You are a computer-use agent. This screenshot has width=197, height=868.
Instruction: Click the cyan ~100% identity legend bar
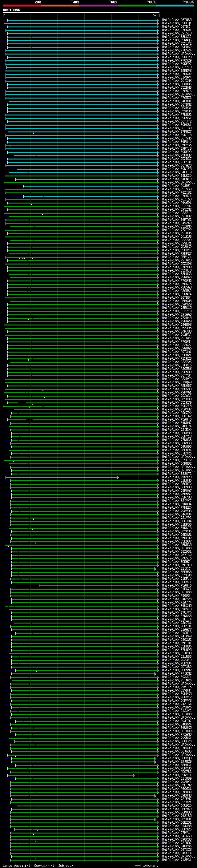[175, 6]
